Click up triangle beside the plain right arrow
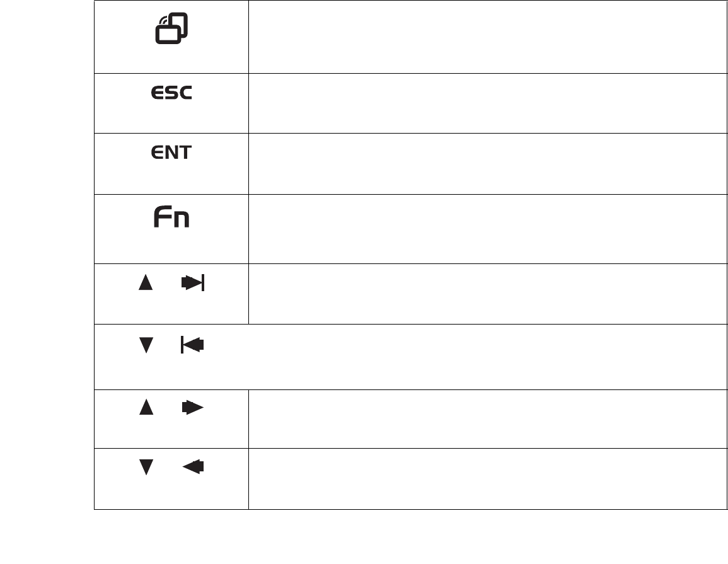The height and width of the screenshot is (564, 728). coord(145,408)
